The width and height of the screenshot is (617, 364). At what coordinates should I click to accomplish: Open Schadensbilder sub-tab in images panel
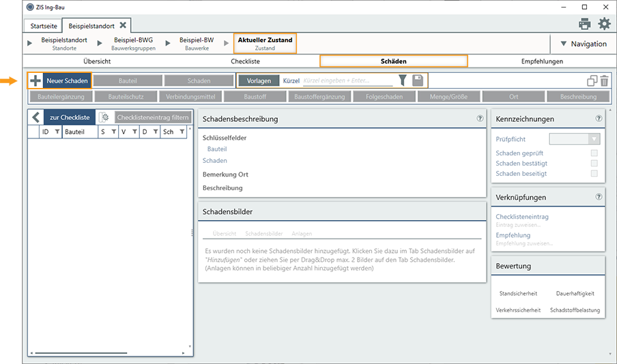pyautogui.click(x=263, y=234)
